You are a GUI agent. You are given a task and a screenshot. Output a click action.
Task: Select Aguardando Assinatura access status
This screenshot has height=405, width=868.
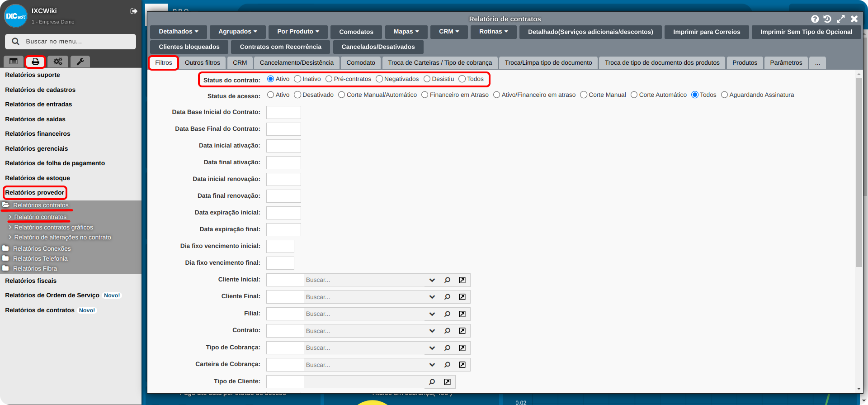tap(724, 95)
